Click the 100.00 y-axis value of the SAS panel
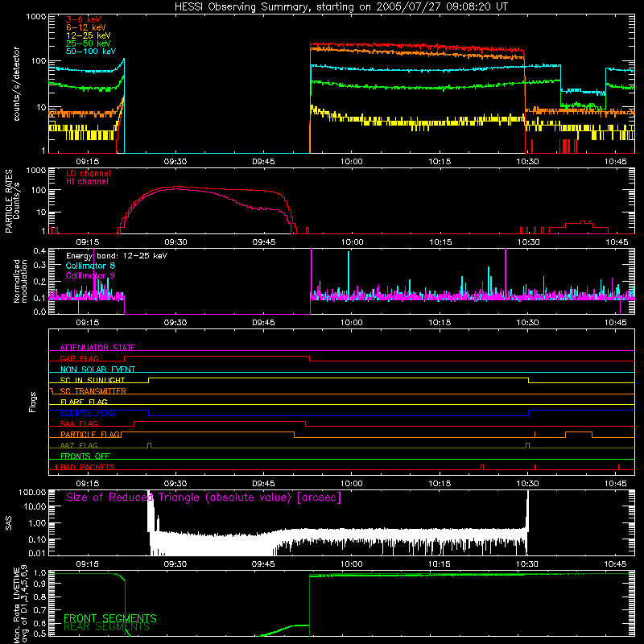The height and width of the screenshot is (644, 644). tap(32, 492)
